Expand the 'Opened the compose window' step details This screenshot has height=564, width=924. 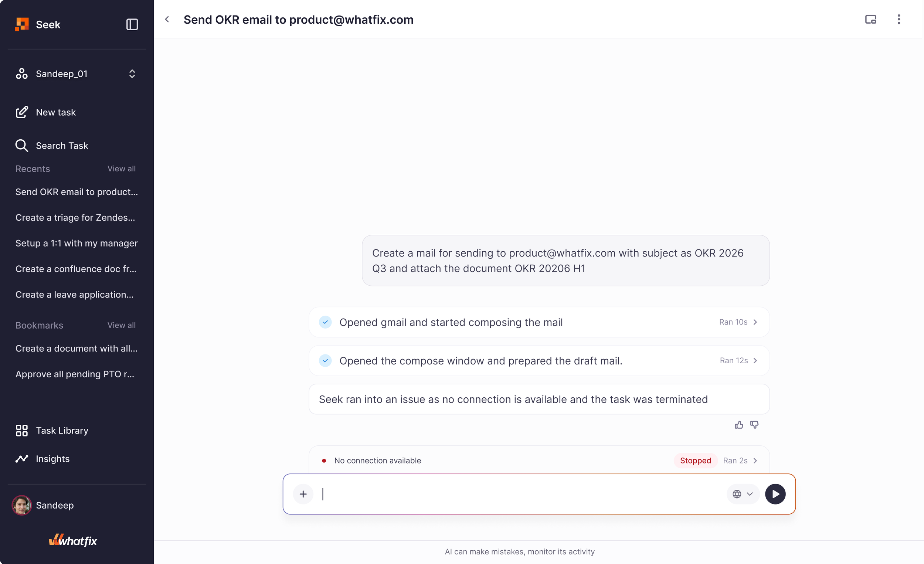539,361
